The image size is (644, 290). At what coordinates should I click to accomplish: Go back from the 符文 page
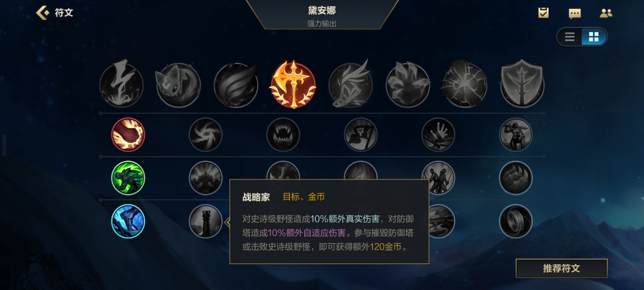coord(43,13)
